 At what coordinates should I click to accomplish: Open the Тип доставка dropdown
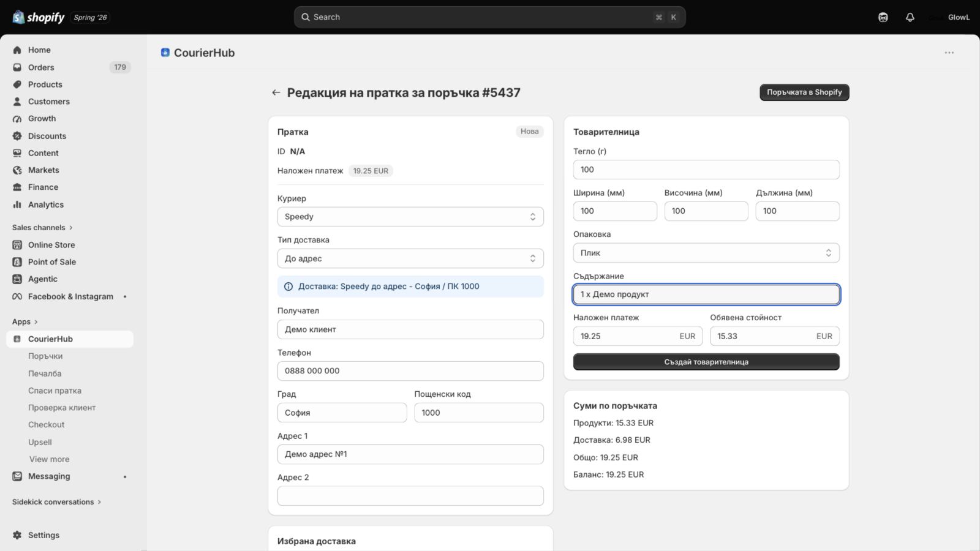pyautogui.click(x=410, y=258)
